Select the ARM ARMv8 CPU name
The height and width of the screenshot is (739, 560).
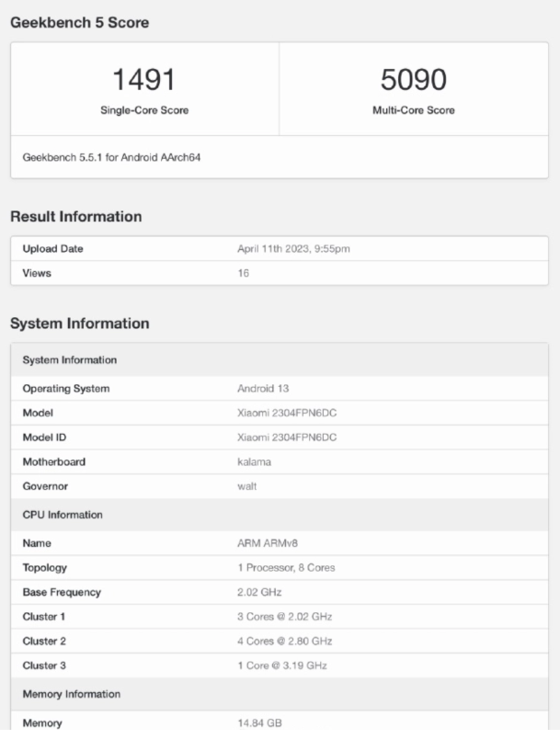[270, 545]
